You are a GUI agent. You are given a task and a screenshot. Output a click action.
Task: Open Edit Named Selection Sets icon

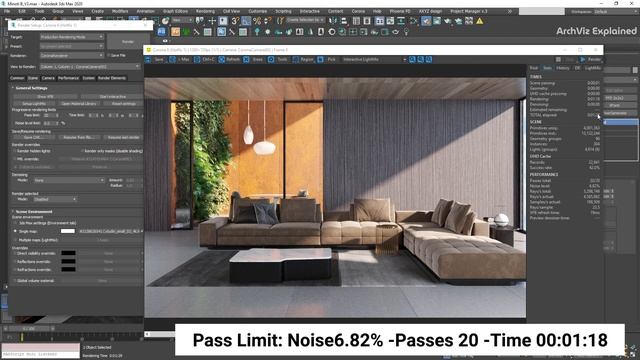280,21
